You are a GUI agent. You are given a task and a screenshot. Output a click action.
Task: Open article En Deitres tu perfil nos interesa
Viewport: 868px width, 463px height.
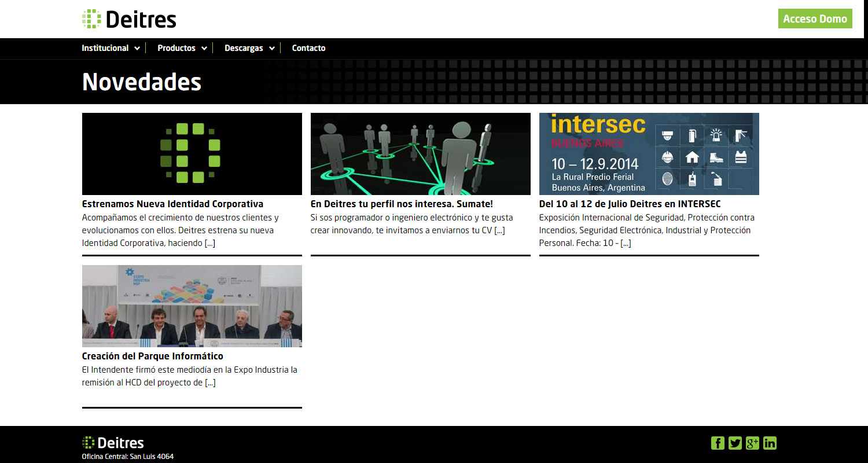[x=402, y=204]
